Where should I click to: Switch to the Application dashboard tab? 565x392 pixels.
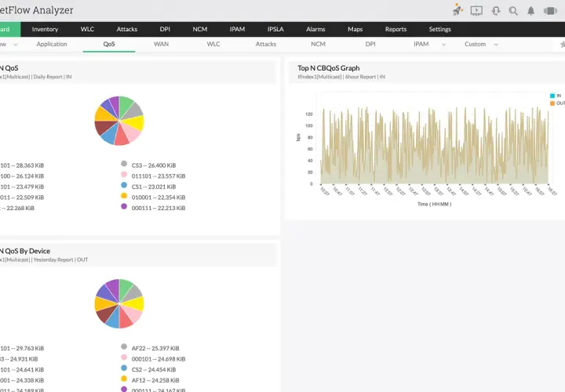[52, 44]
